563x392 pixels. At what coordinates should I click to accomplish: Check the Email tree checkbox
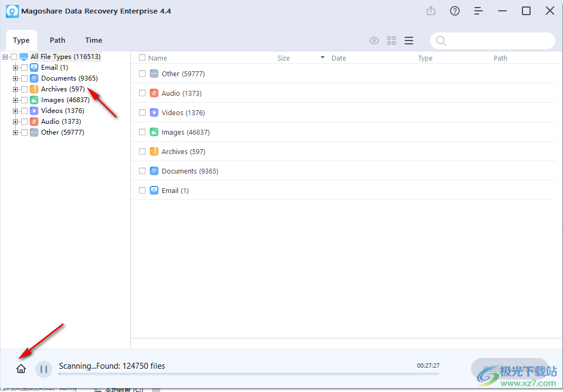24,68
